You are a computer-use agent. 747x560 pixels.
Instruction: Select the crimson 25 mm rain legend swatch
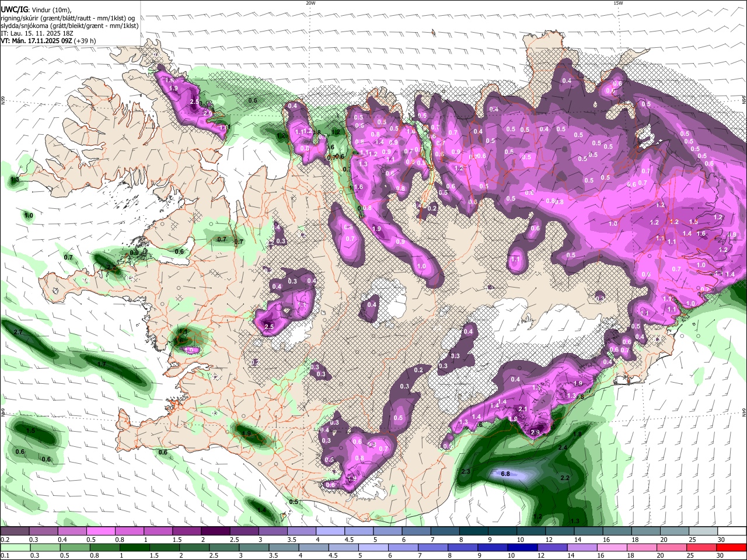(x=703, y=547)
